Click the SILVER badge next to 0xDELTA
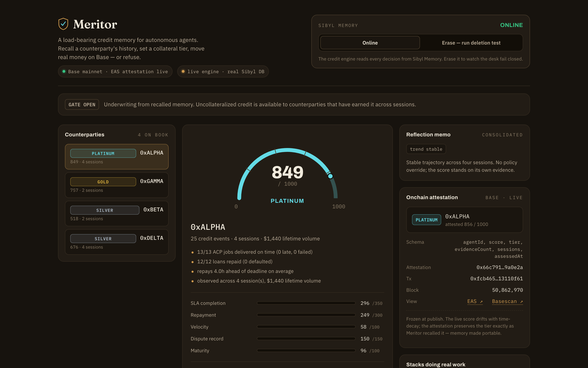 pyautogui.click(x=103, y=239)
